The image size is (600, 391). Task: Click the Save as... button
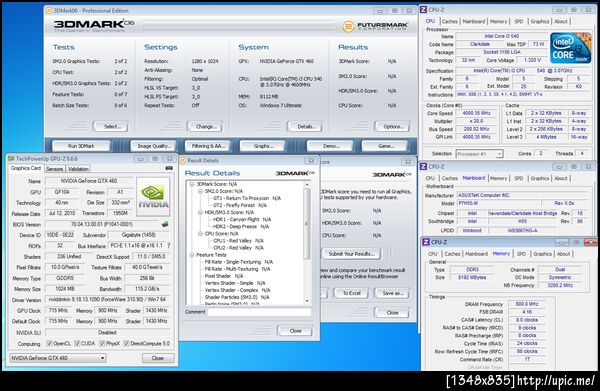click(392, 293)
